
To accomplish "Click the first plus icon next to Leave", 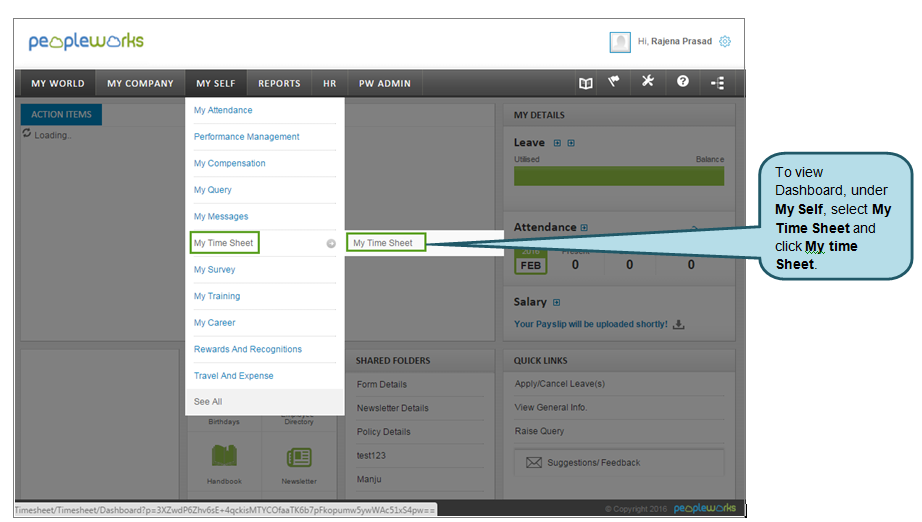I will [x=557, y=143].
